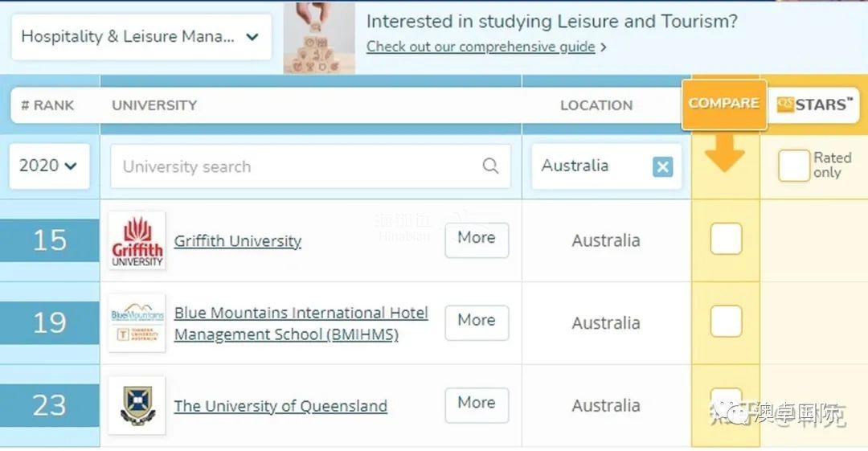The image size is (868, 451).
Task: Open the Check out our comprehensive guide link
Action: [481, 47]
